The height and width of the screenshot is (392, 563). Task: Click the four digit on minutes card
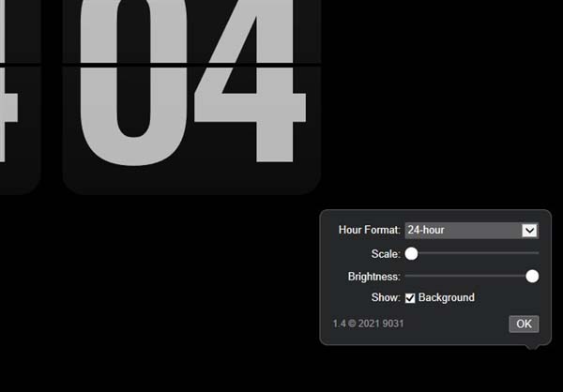(x=251, y=81)
